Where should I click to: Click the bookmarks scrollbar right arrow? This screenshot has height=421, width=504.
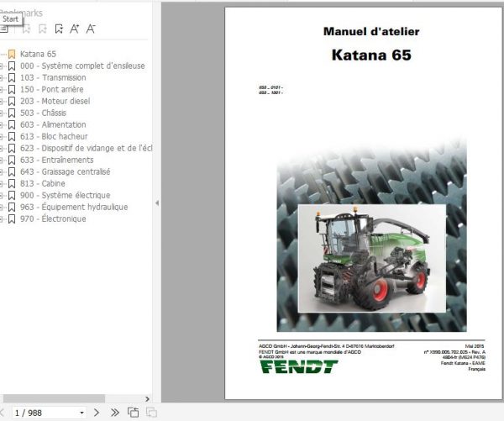147,399
